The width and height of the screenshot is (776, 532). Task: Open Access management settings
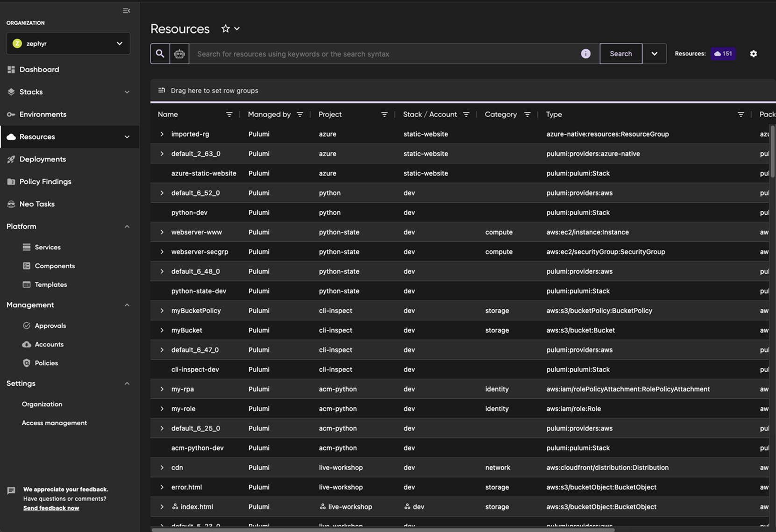point(54,423)
